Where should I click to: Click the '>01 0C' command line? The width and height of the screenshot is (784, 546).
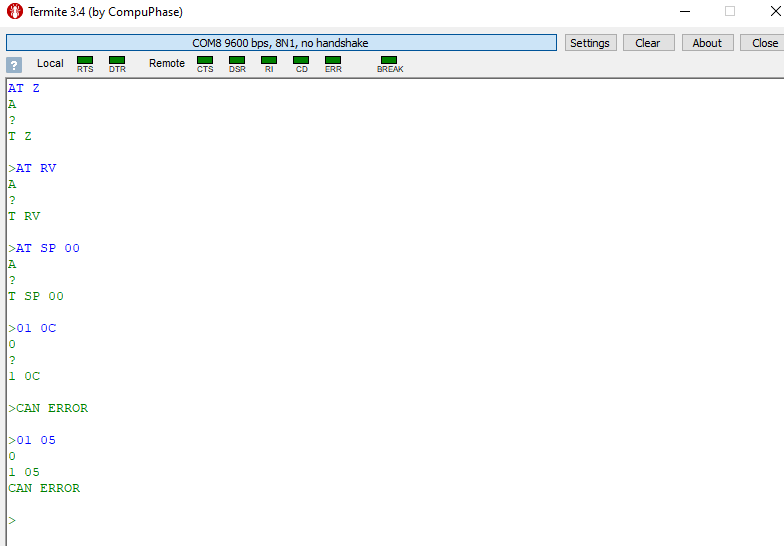click(x=32, y=328)
